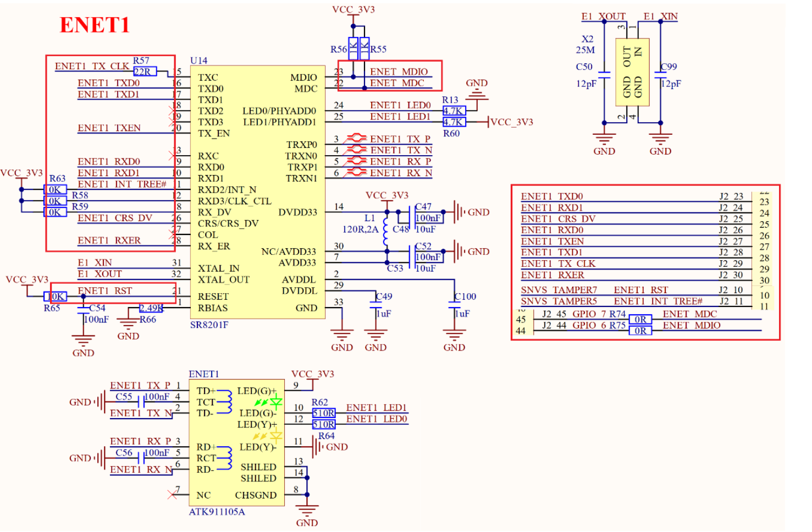Select the R75 0R resistor on ENET_MDIO

click(x=640, y=331)
